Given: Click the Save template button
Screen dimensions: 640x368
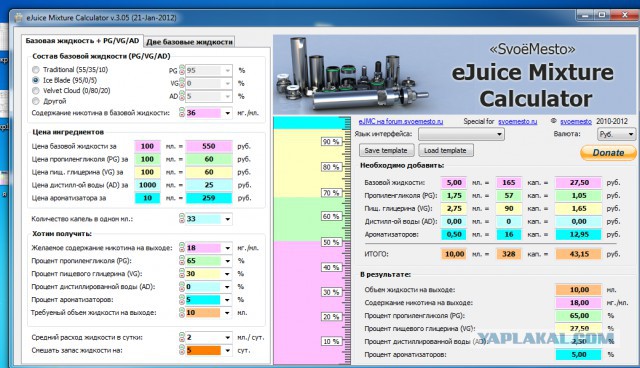Looking at the screenshot, I should (386, 150).
